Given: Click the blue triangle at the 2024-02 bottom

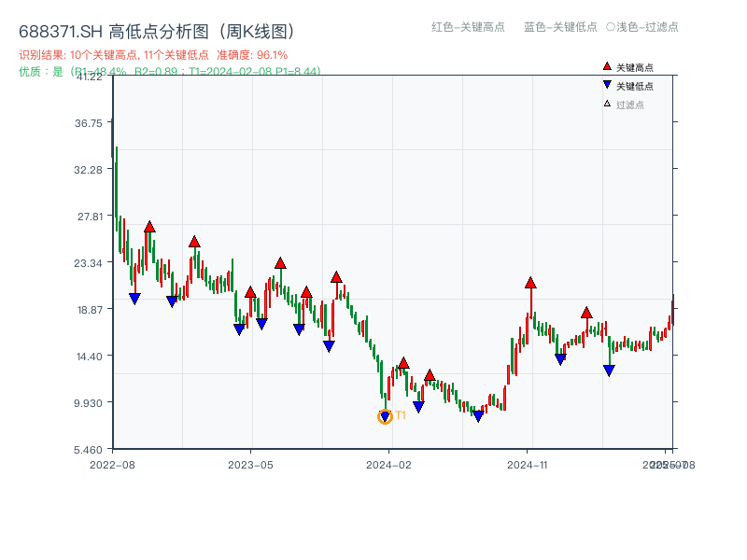Looking at the screenshot, I should [x=418, y=406].
